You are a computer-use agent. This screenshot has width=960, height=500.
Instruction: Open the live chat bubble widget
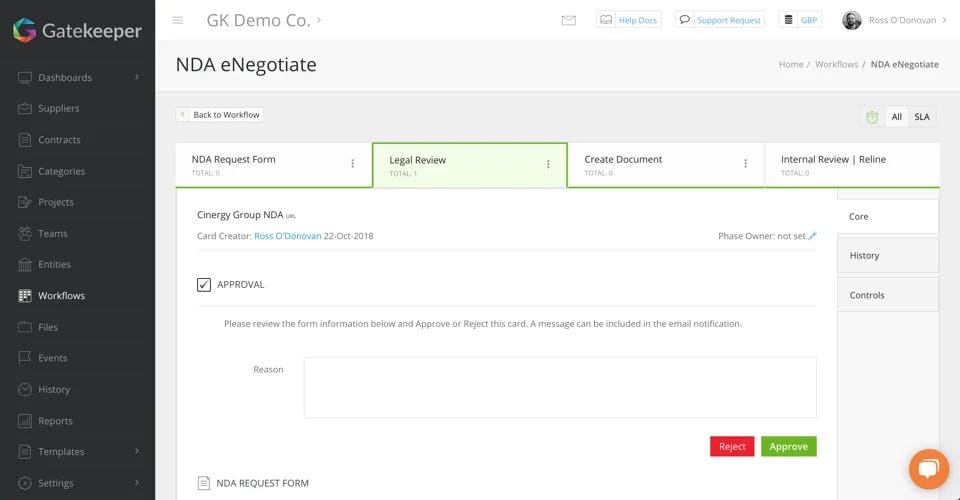tap(928, 468)
